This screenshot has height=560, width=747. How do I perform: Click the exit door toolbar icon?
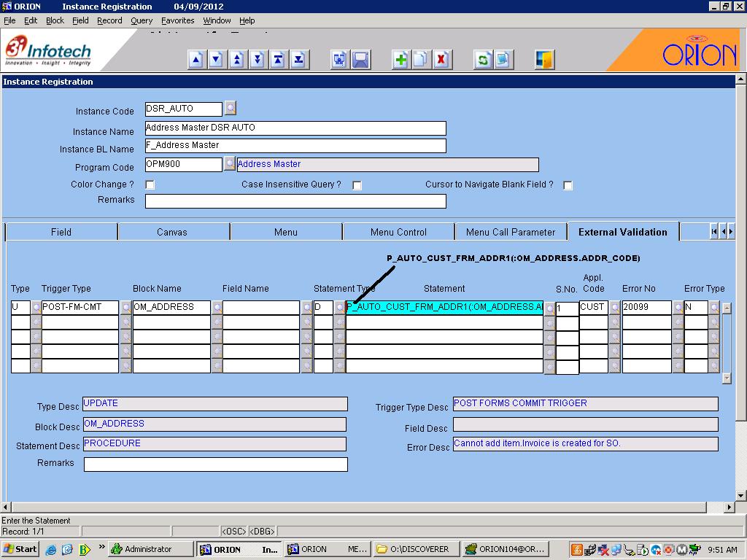[544, 60]
